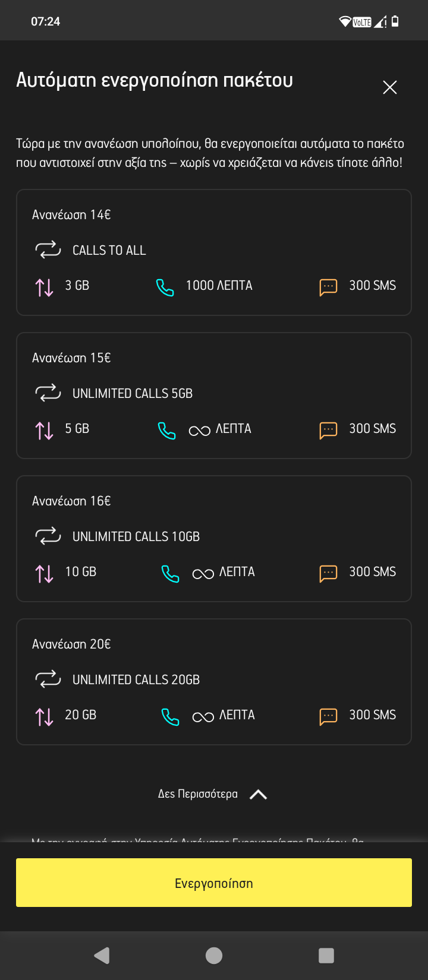
Task: Click the data arrows icon next to 3 GB
Action: [45, 287]
